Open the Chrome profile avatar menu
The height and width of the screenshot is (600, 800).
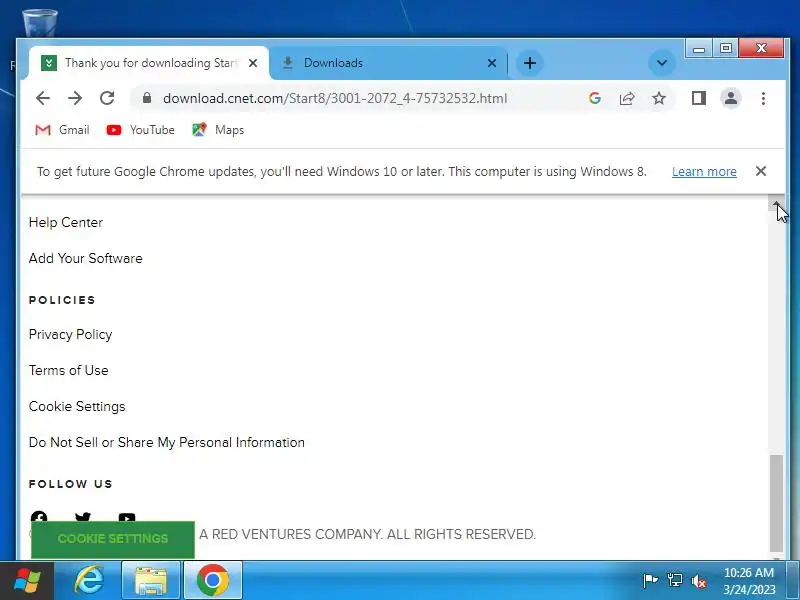pyautogui.click(x=731, y=98)
